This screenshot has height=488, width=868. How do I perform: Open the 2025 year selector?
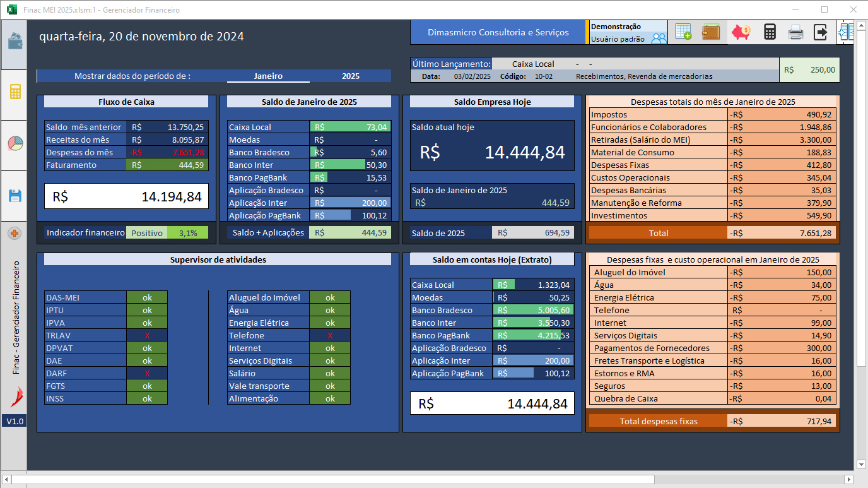351,76
